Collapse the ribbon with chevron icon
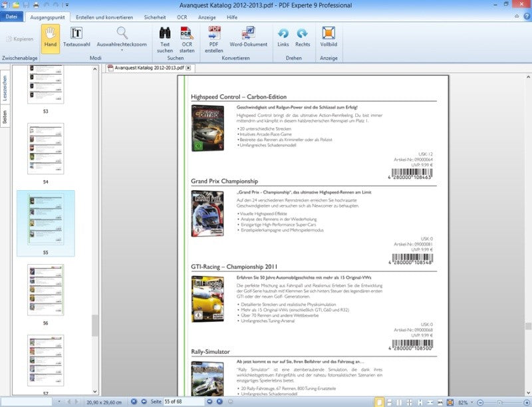Screen dimensions: 532x407 pyautogui.click(x=517, y=16)
